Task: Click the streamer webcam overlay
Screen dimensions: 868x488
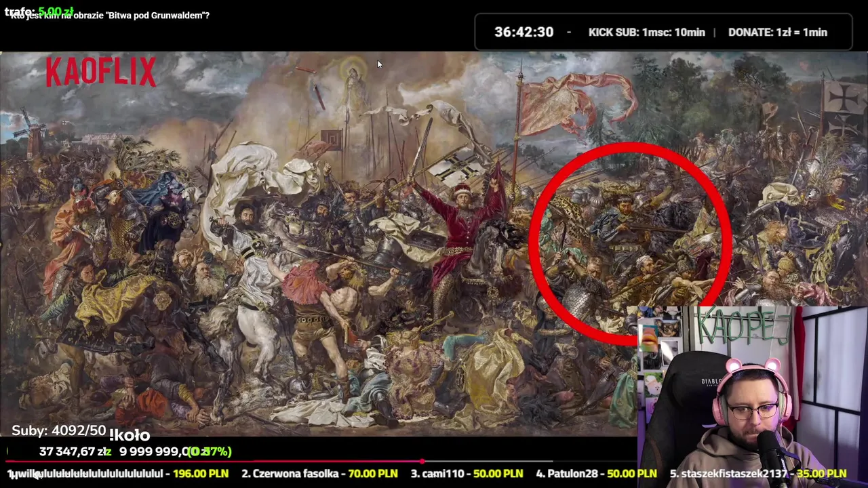Action: [753, 397]
